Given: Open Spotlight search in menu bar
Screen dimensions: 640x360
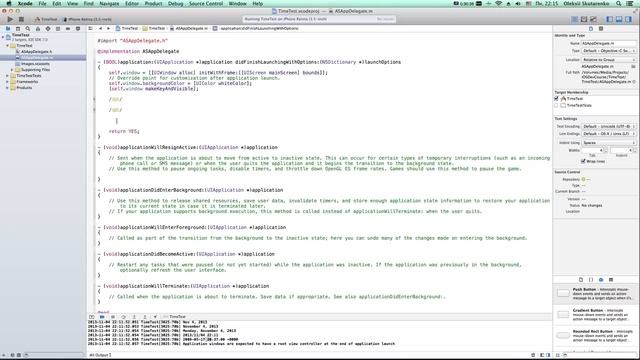Looking at the screenshot, I should 619,3.
